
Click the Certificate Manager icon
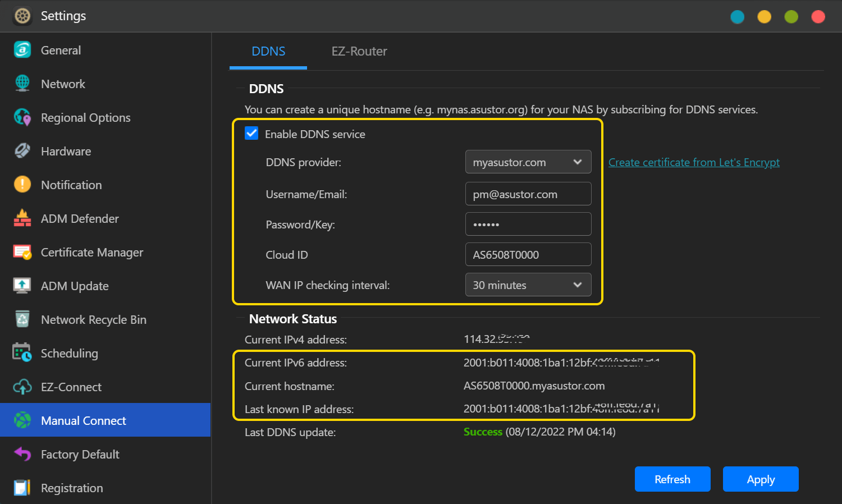pos(22,252)
